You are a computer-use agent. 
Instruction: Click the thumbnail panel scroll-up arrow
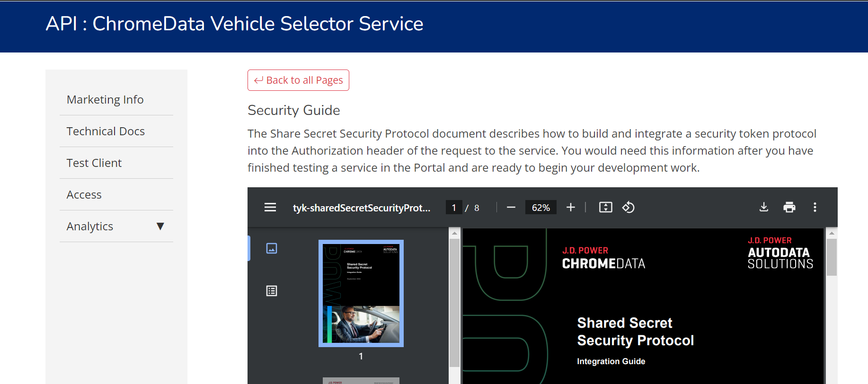[x=454, y=233]
